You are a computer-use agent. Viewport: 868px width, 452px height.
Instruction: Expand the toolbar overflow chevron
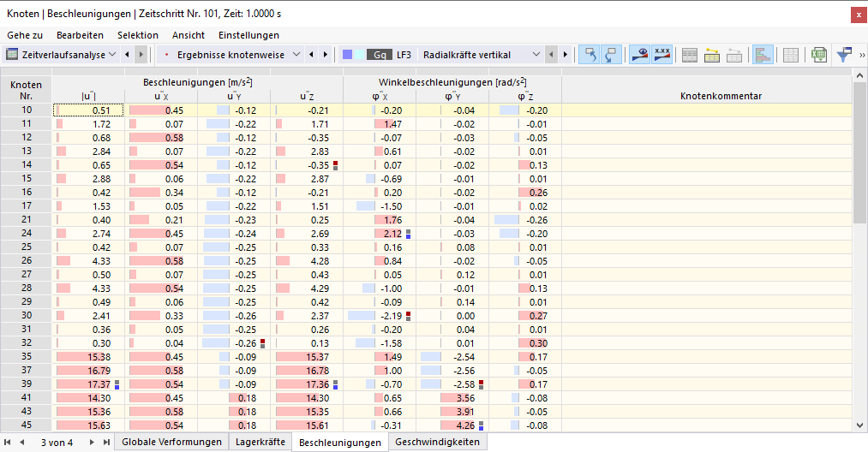tap(862, 55)
